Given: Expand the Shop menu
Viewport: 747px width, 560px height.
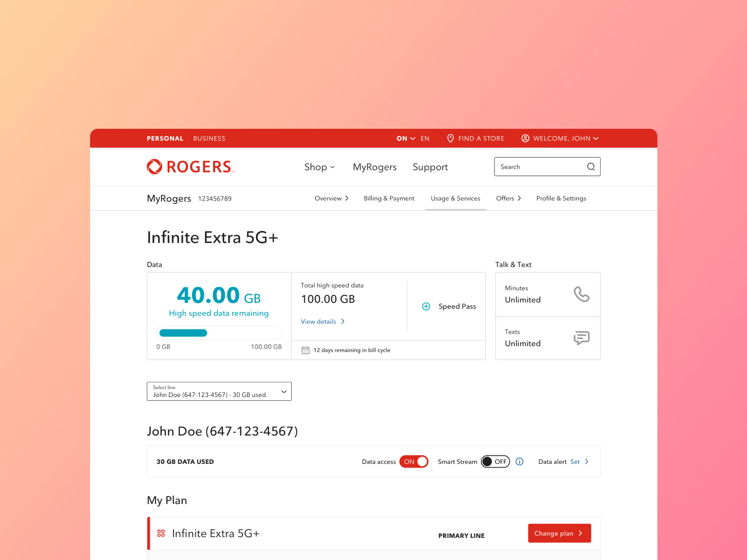Looking at the screenshot, I should click(319, 167).
